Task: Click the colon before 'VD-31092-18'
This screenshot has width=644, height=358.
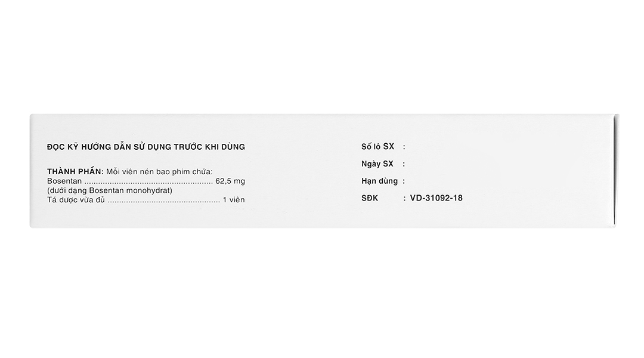Action: click(x=404, y=198)
